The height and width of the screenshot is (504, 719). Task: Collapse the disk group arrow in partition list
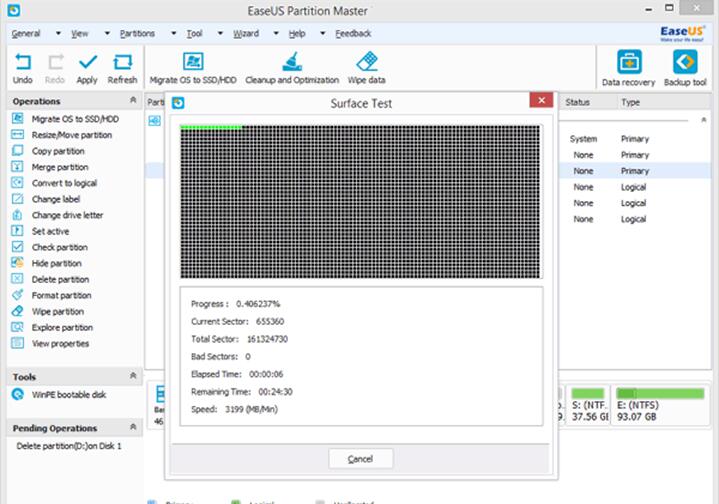[x=703, y=120]
